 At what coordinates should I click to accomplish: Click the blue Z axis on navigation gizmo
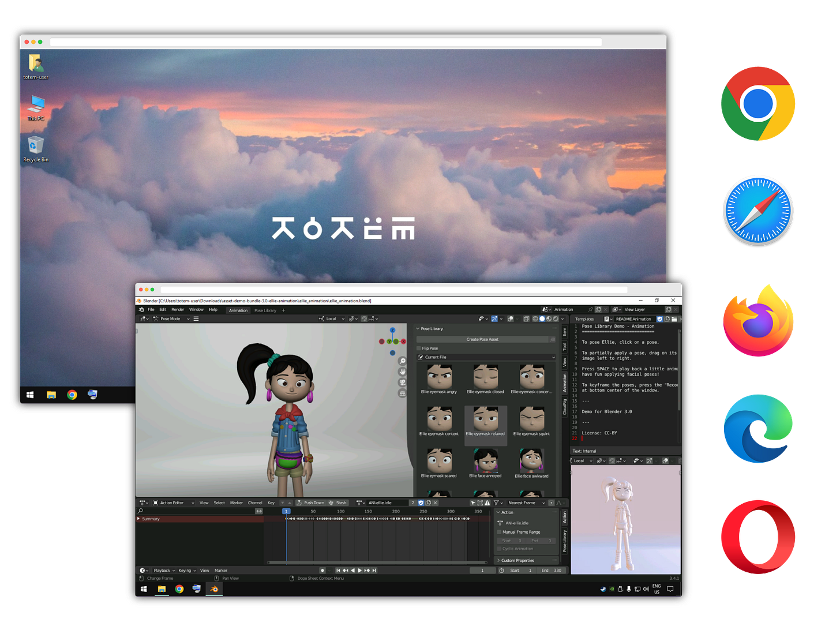pyautogui.click(x=392, y=331)
